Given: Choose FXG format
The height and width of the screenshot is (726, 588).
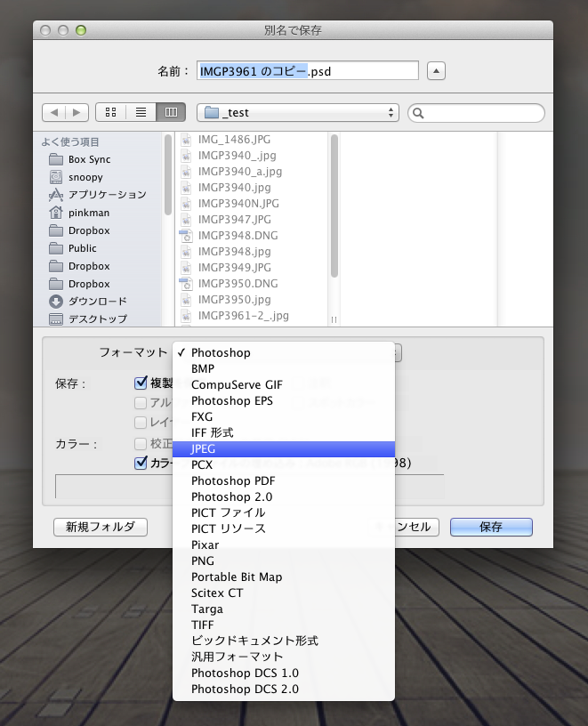Looking at the screenshot, I should 284,416.
